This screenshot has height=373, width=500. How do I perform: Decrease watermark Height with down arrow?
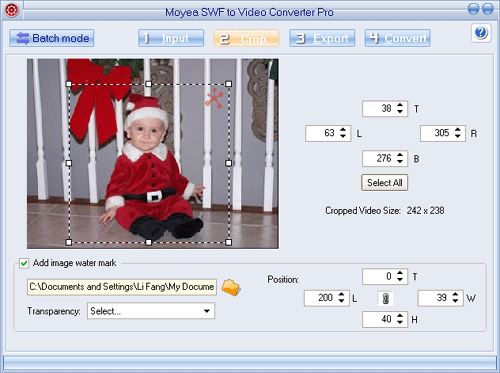(x=400, y=323)
